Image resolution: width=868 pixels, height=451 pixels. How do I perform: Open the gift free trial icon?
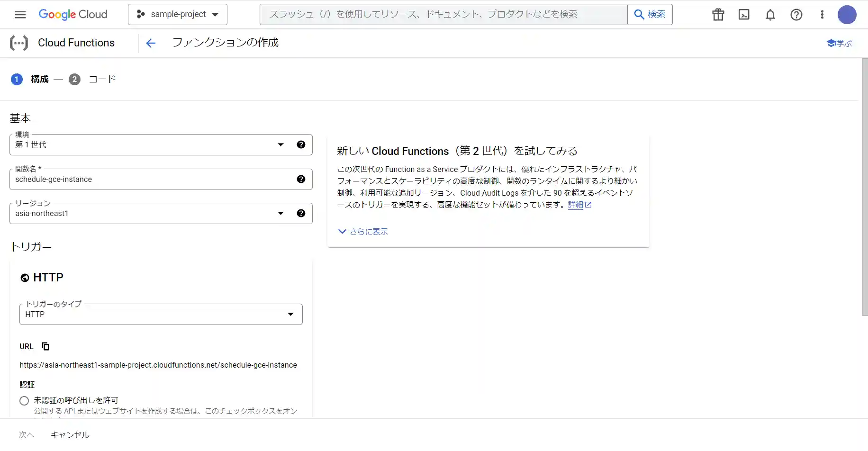pyautogui.click(x=718, y=15)
